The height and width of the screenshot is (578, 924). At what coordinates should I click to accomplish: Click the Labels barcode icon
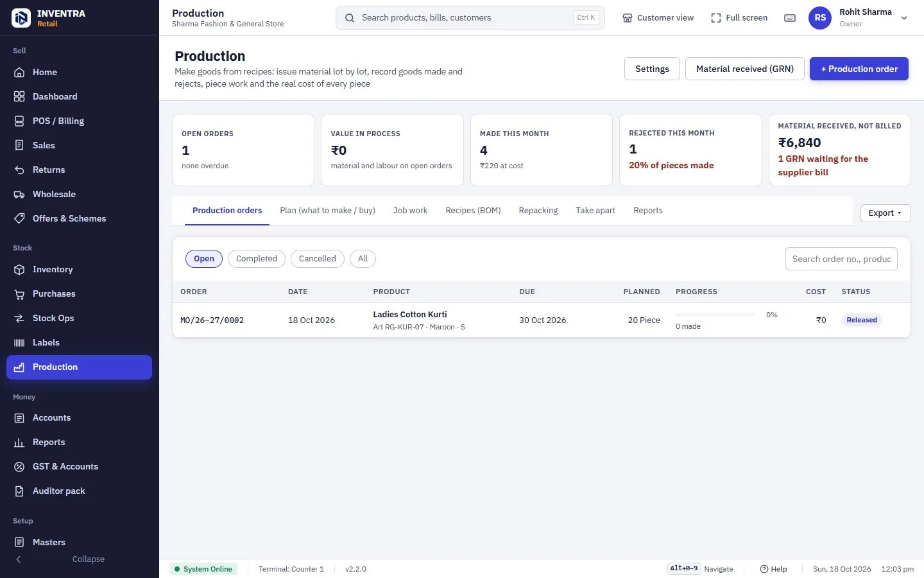point(19,342)
